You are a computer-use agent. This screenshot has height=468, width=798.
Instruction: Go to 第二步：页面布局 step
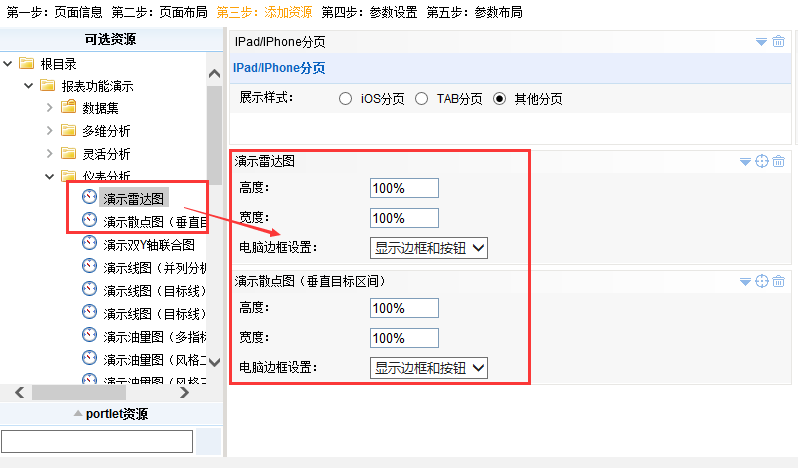[x=159, y=12]
